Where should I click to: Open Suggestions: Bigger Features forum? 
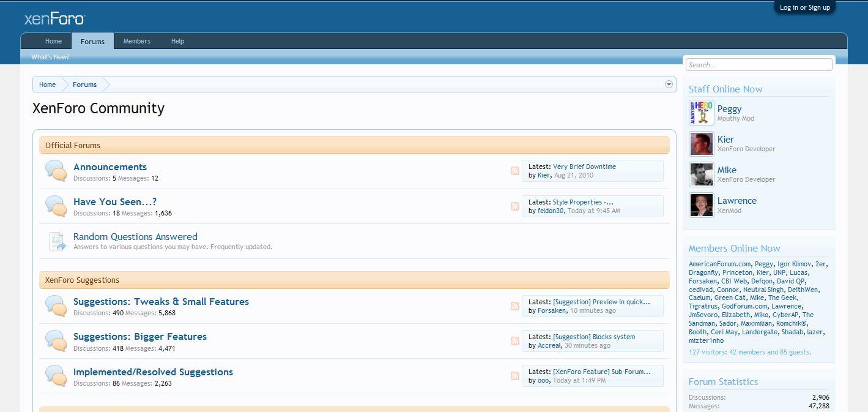[140, 336]
